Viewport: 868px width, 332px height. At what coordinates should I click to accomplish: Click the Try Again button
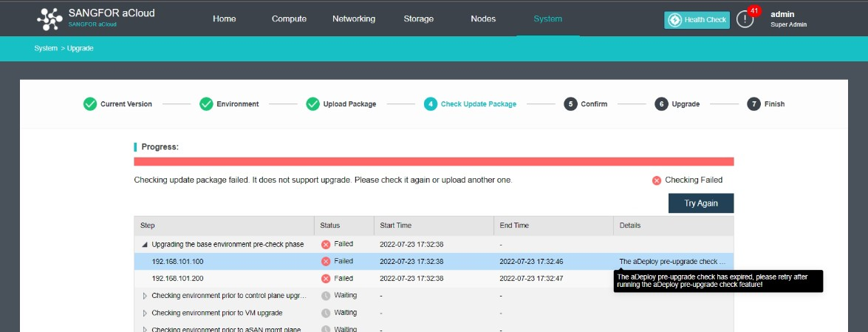pyautogui.click(x=701, y=203)
